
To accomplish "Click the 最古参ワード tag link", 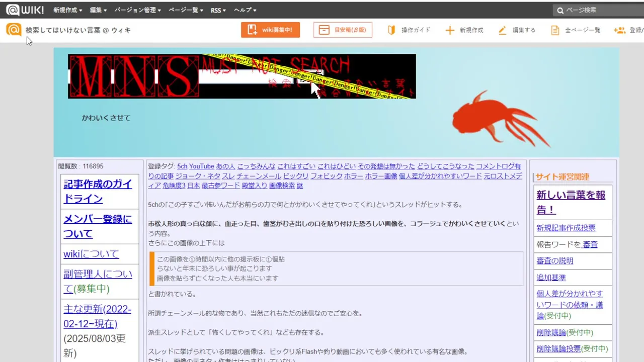I will click(221, 186).
